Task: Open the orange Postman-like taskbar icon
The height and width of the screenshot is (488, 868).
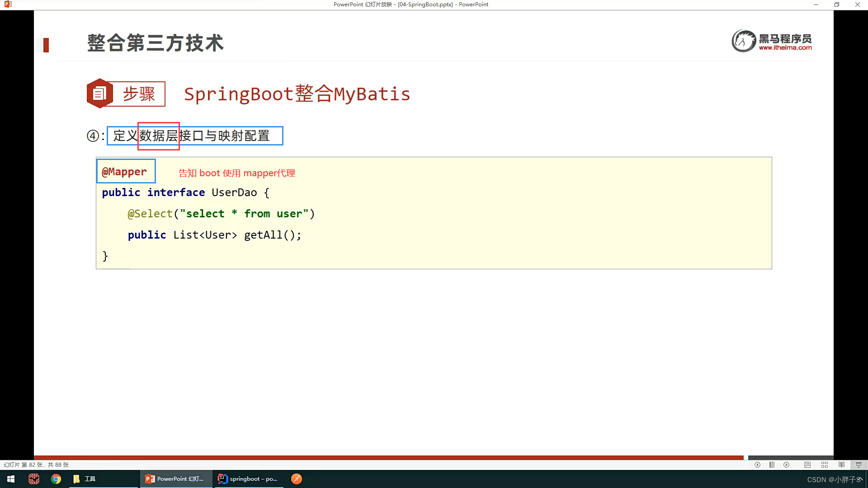Action: click(x=297, y=479)
